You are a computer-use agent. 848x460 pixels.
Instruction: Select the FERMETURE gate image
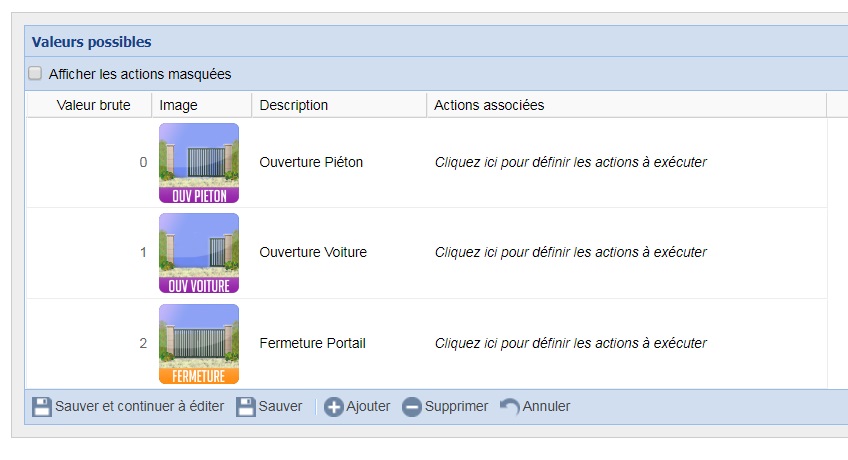(x=199, y=344)
